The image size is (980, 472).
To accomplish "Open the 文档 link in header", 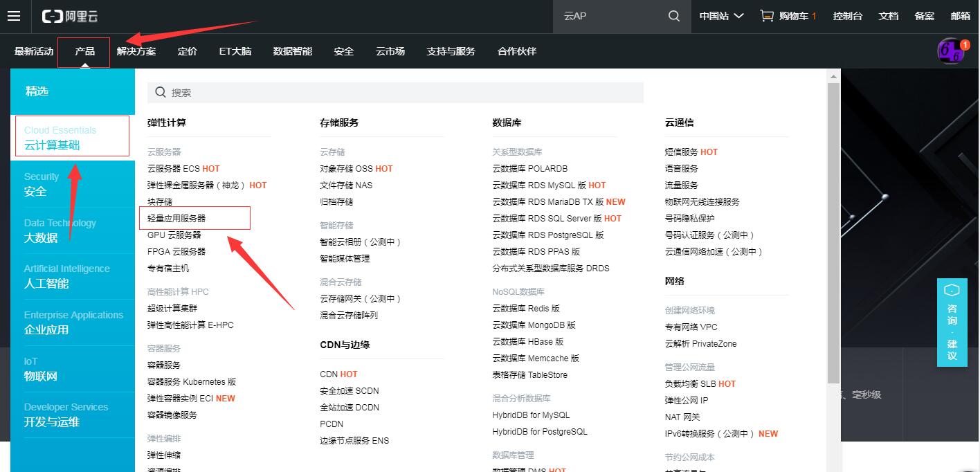I will (889, 16).
